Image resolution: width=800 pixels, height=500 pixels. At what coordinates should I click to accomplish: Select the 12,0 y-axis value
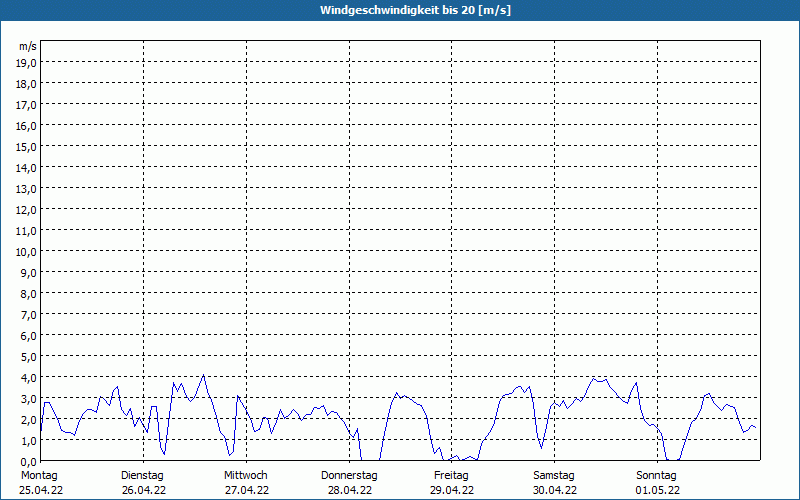click(x=26, y=210)
